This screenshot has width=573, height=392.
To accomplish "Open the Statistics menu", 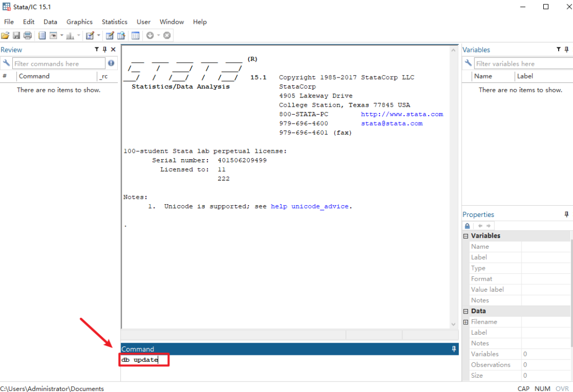I will [115, 22].
